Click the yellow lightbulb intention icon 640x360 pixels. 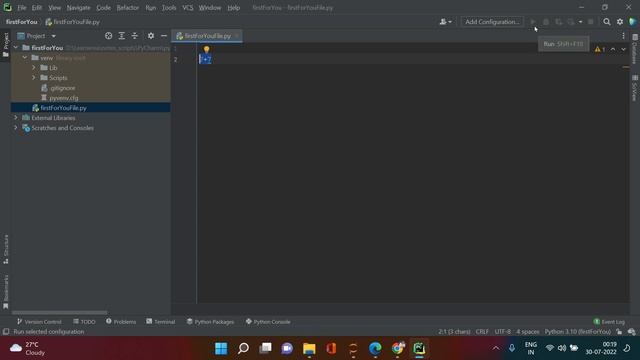[207, 49]
